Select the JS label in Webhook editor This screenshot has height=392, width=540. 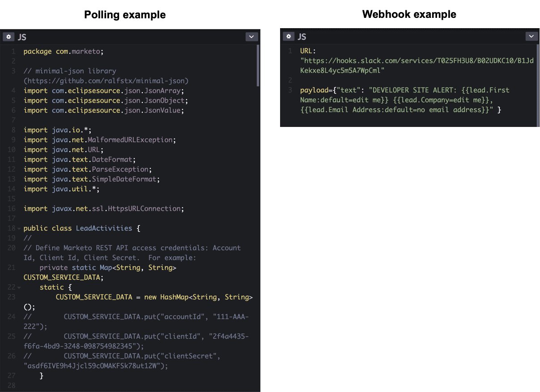tap(302, 37)
